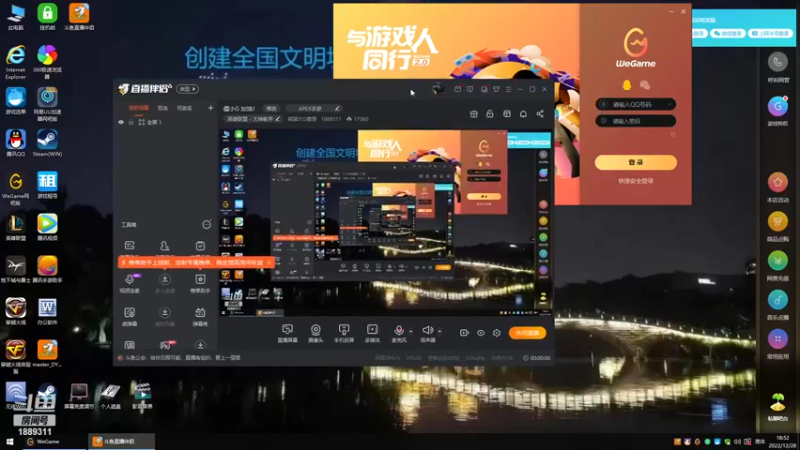Open the share icon in stream header
This screenshot has width=800, height=450.
click(540, 114)
